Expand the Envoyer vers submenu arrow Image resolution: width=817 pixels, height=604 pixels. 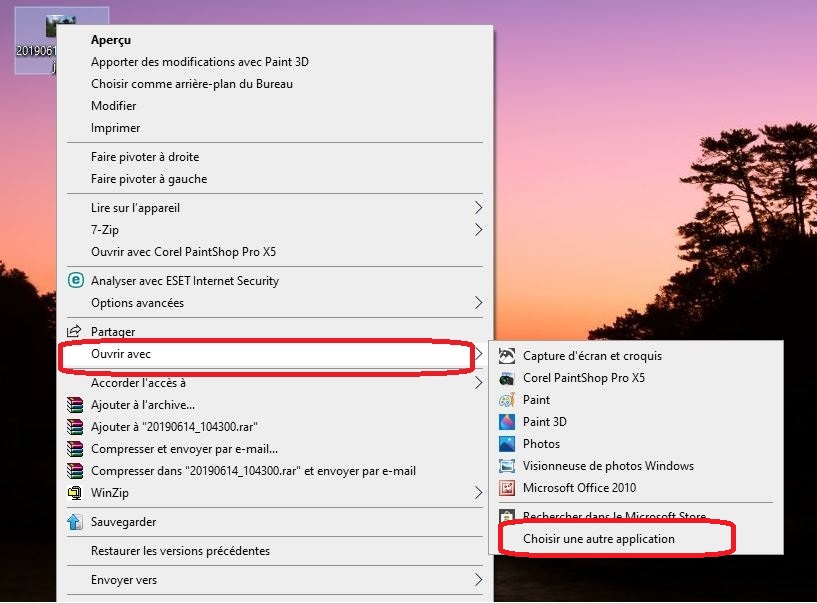click(478, 580)
